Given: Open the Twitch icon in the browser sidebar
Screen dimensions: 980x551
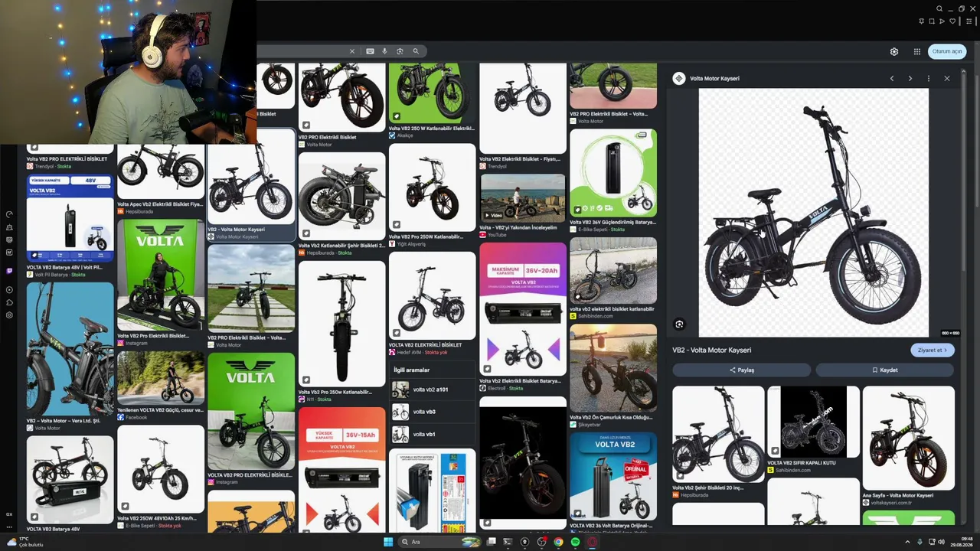Looking at the screenshot, I should point(9,271).
